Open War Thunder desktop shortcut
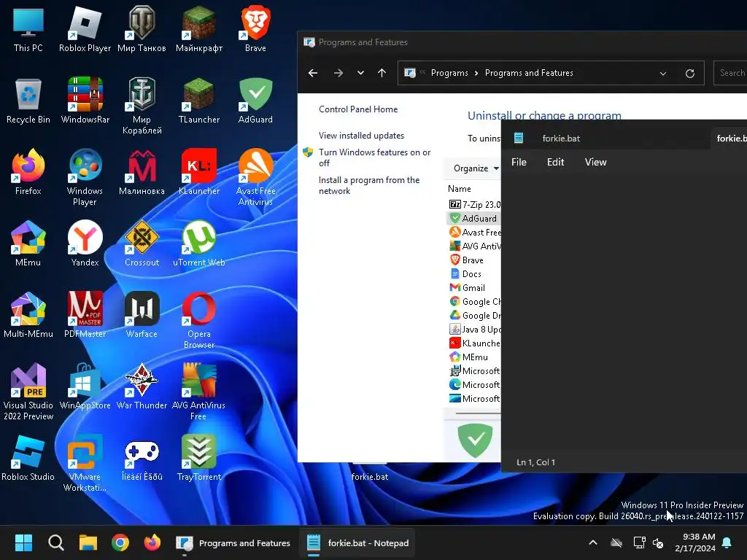 [x=142, y=386]
